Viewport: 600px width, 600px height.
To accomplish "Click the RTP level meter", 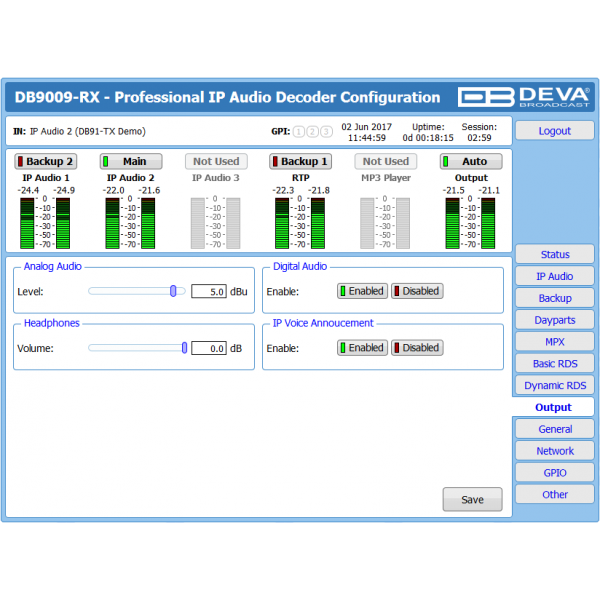I will point(300,223).
